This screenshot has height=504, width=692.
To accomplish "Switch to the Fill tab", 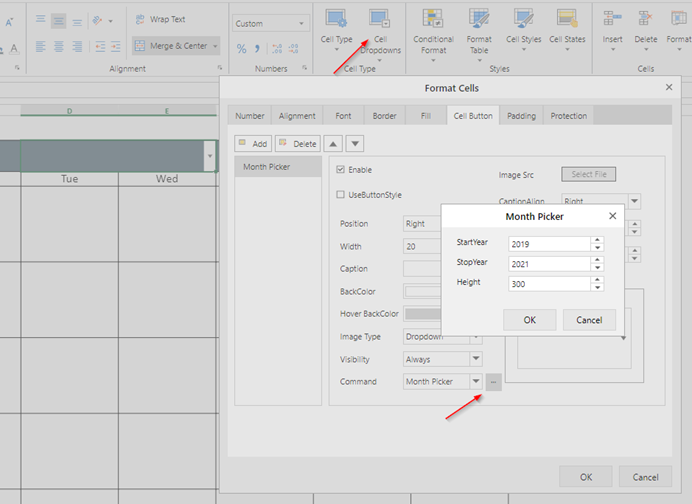I will [x=425, y=116].
